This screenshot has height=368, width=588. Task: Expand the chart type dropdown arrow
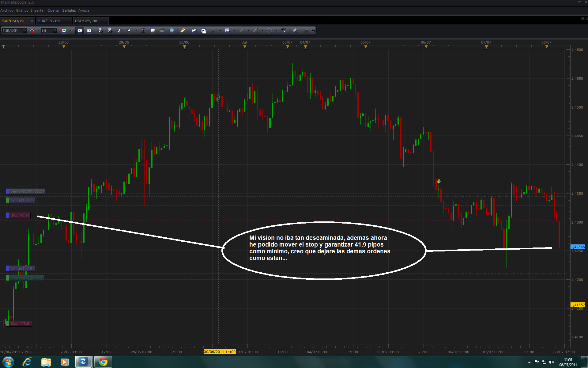(71, 31)
